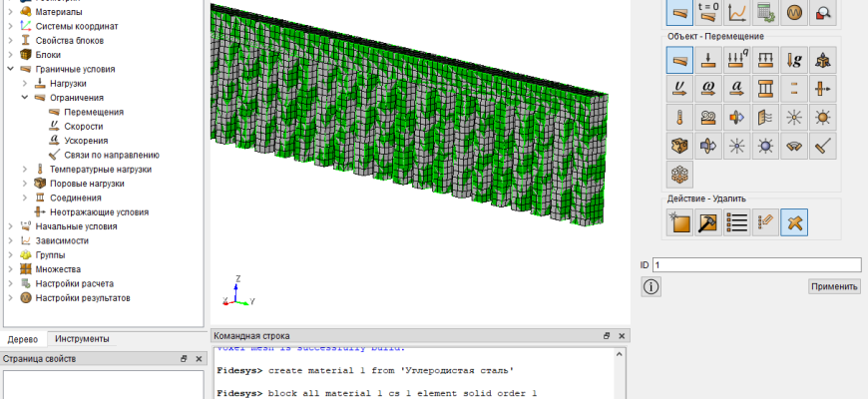Select the thermometer temperature icon

[x=680, y=118]
